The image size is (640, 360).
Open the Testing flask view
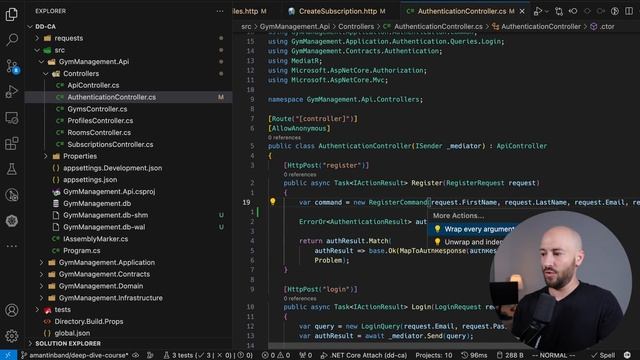point(11,169)
